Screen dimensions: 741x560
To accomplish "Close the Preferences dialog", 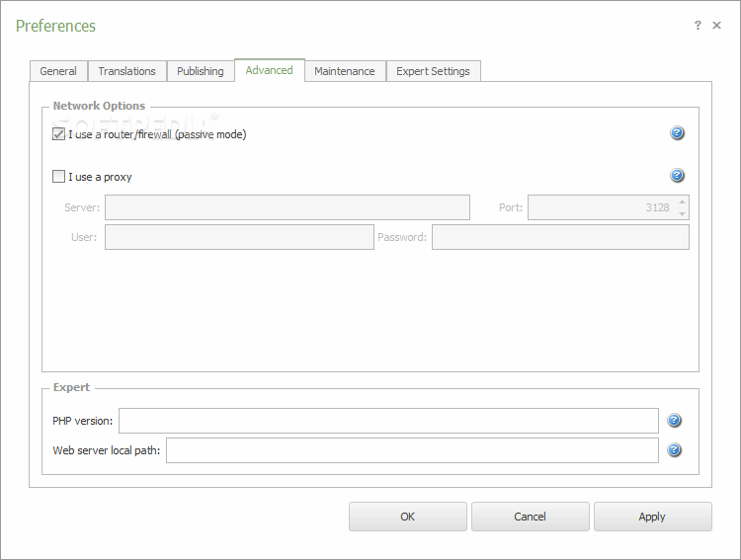I will click(717, 26).
